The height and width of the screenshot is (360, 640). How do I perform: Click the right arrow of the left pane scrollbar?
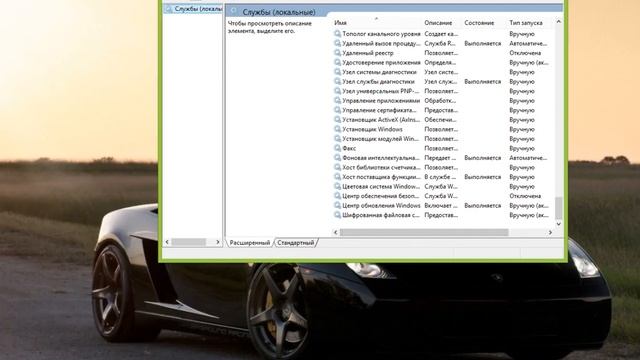[x=218, y=242]
